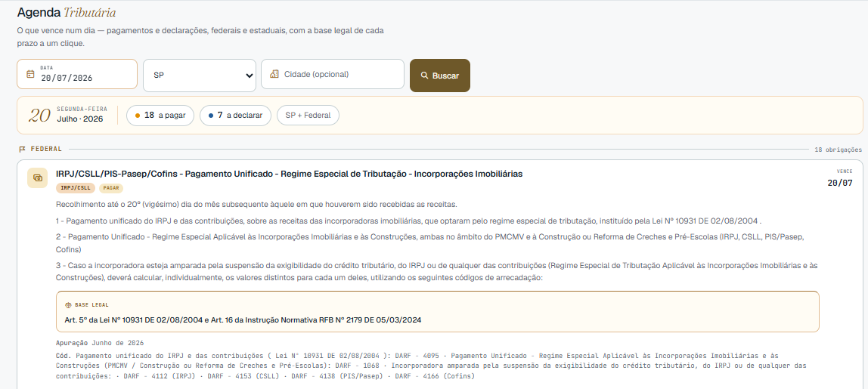Screen dimensions: 868x389
Task: Click the text beginning Cód. Pagamento unificado do IRPJ
Action: tap(431, 366)
